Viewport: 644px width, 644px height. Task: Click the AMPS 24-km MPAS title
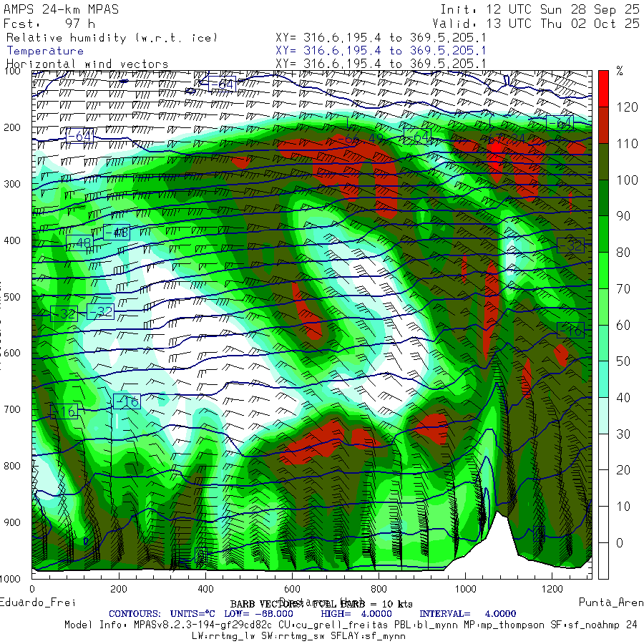click(61, 9)
